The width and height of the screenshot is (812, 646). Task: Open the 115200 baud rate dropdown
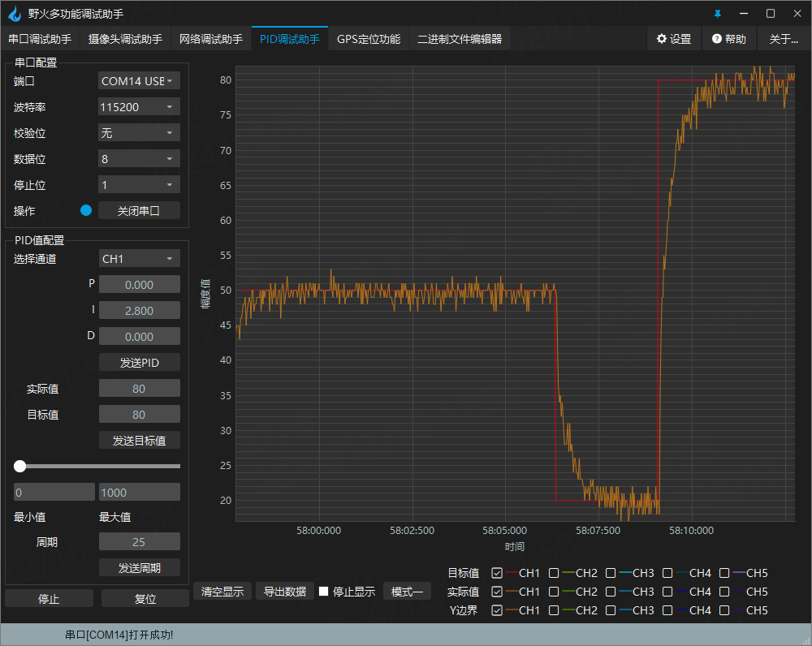point(139,106)
